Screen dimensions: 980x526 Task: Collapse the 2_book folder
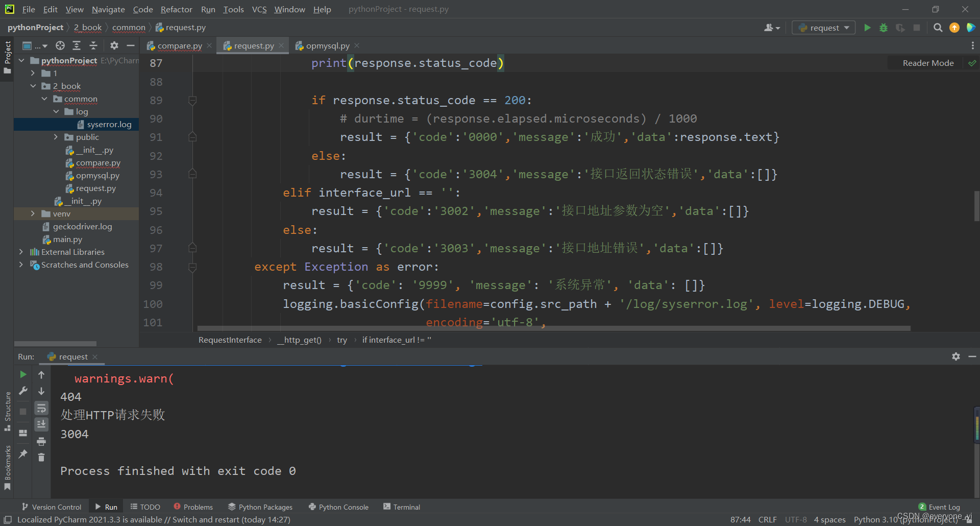(x=33, y=86)
